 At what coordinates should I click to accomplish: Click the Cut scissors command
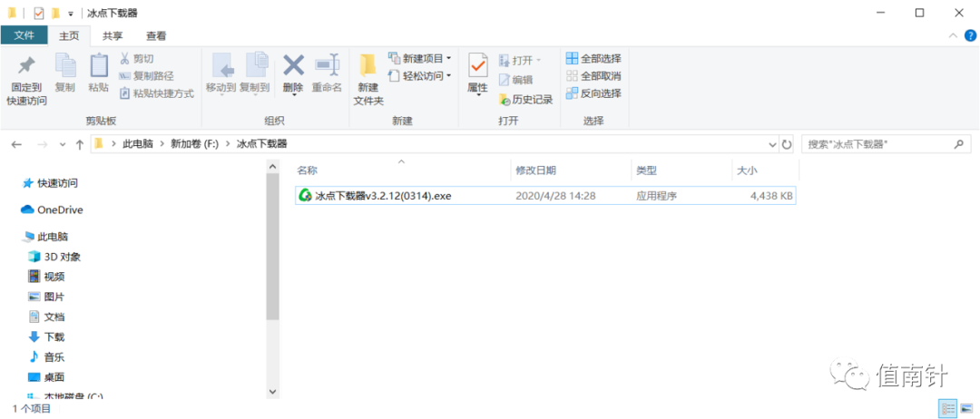136,59
